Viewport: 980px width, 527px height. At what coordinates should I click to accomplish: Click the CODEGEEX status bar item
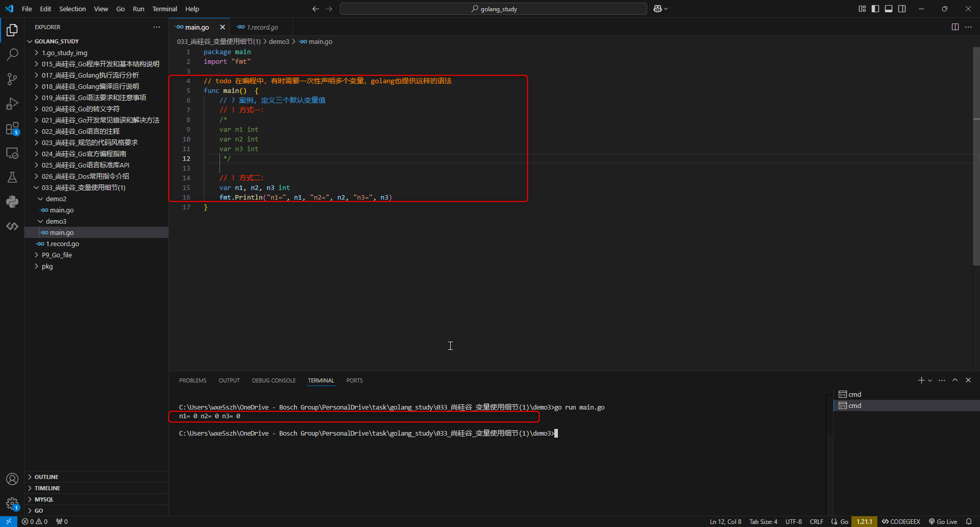coord(901,521)
